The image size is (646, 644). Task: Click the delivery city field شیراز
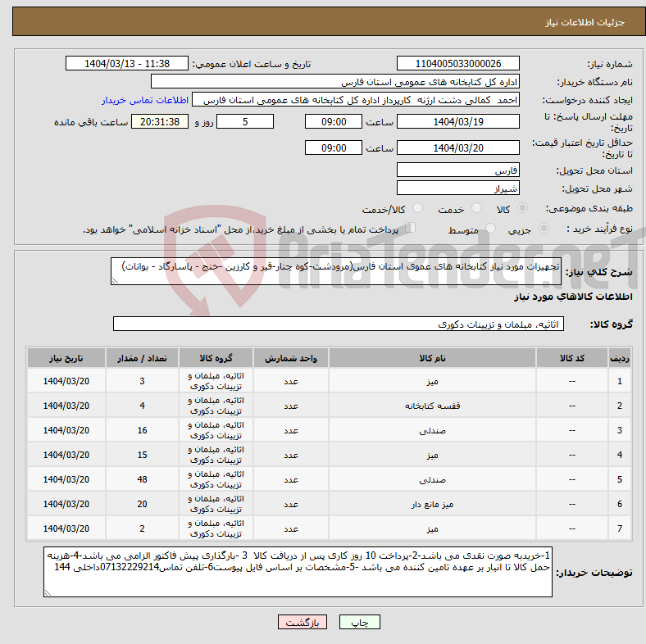pos(457,188)
